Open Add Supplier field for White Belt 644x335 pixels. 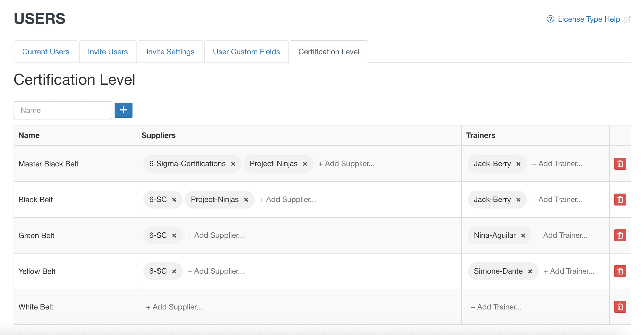[174, 307]
